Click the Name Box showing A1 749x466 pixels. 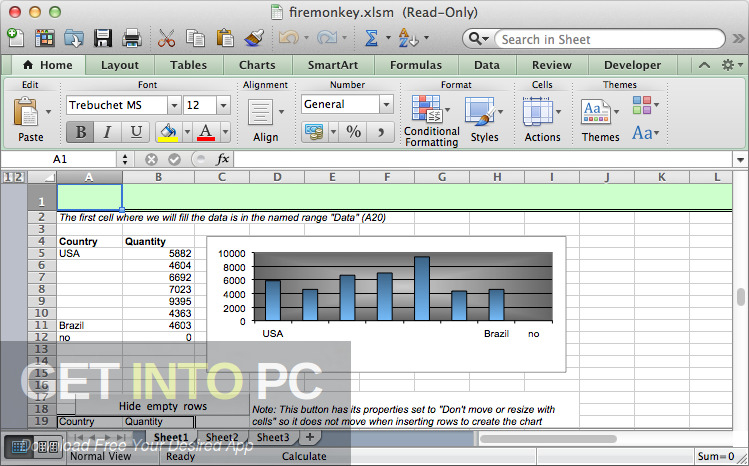pos(60,159)
